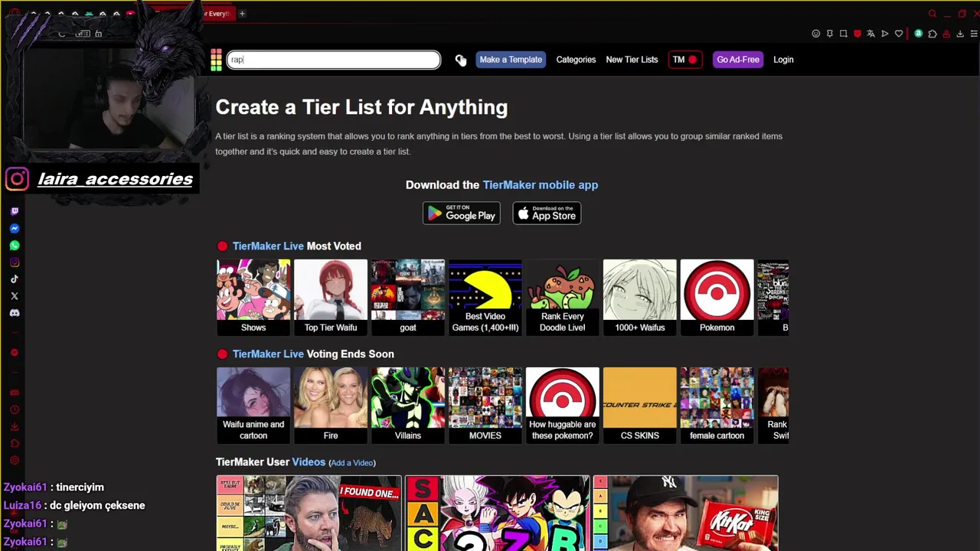Play the Dragon Ball tier list video thumbnail

tap(497, 513)
